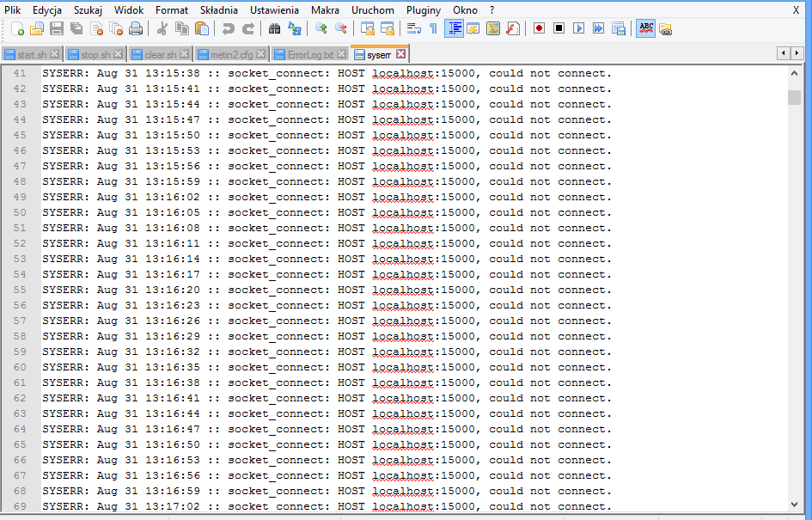This screenshot has width=812, height=520.
Task: Open the Edycja menu
Action: point(47,9)
